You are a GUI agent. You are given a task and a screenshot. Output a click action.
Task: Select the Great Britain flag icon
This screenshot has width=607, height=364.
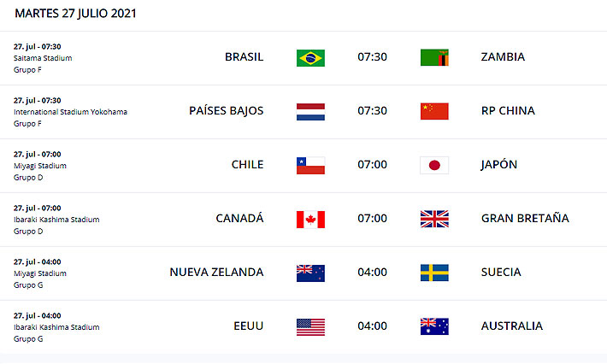(434, 219)
